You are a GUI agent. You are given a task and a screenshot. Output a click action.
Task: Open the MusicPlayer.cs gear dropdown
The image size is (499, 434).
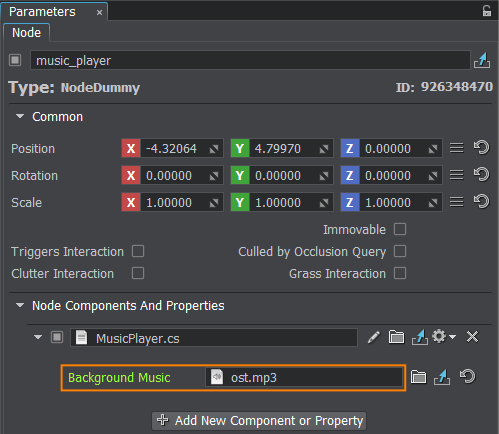(444, 337)
